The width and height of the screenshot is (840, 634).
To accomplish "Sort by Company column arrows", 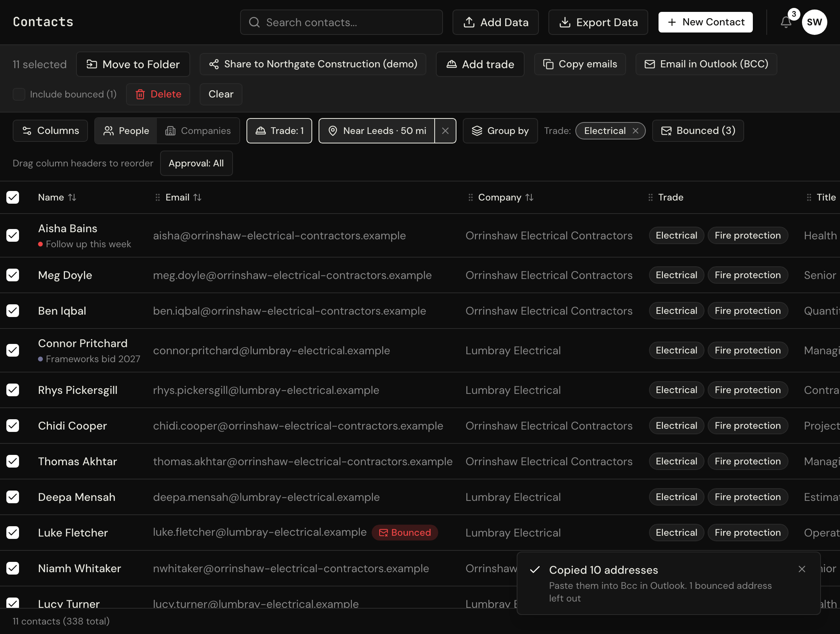I will (529, 197).
